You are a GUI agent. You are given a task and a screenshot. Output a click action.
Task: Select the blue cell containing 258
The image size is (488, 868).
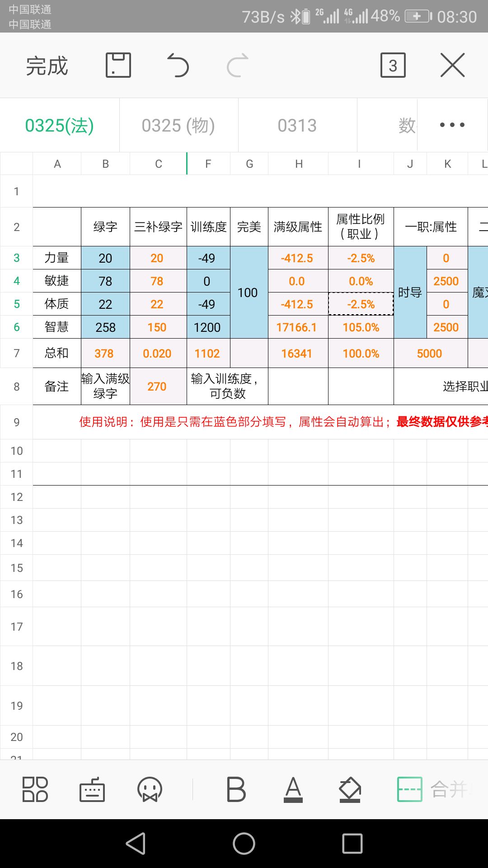(x=105, y=327)
